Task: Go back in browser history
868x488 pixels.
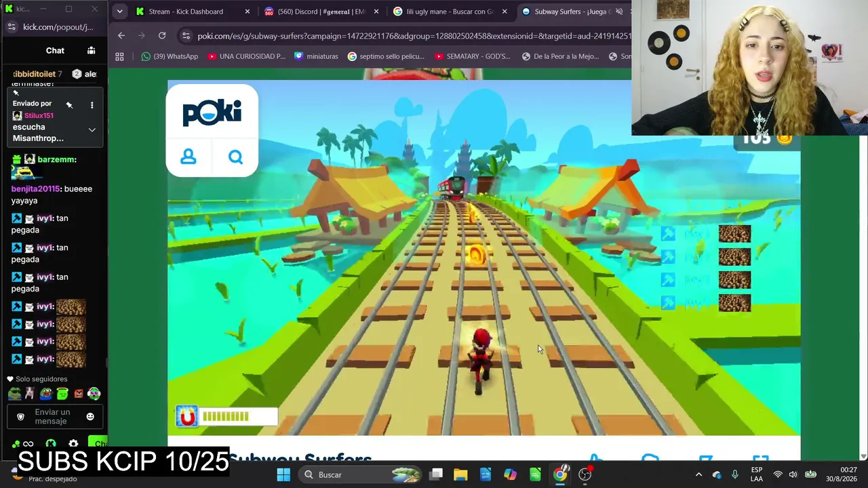Action: 121,35
